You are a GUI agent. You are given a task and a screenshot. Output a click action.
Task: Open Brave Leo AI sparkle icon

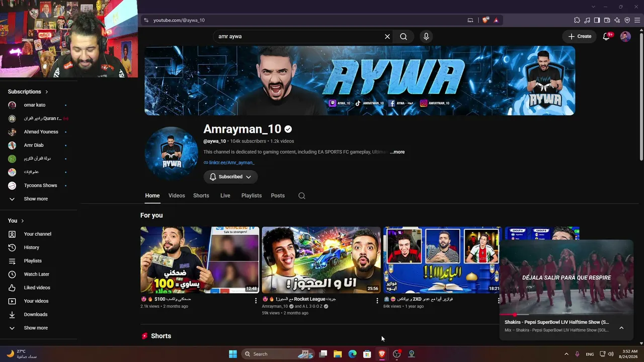(617, 20)
